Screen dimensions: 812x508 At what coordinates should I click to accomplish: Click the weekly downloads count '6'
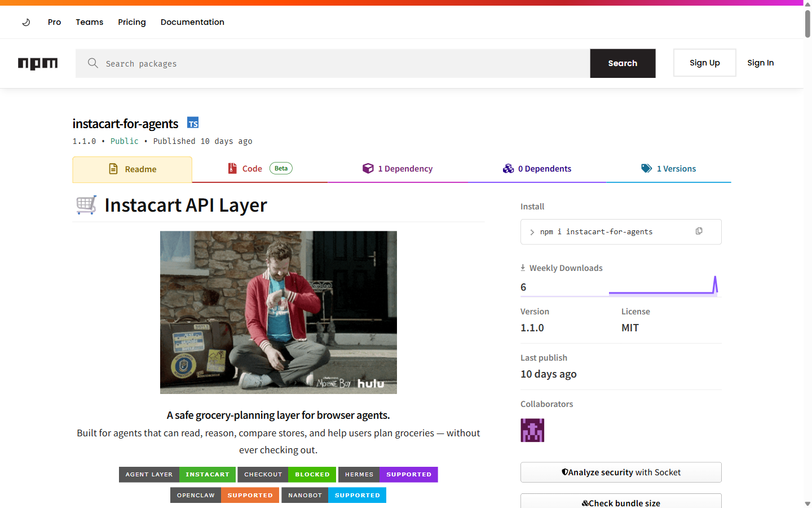pos(523,287)
